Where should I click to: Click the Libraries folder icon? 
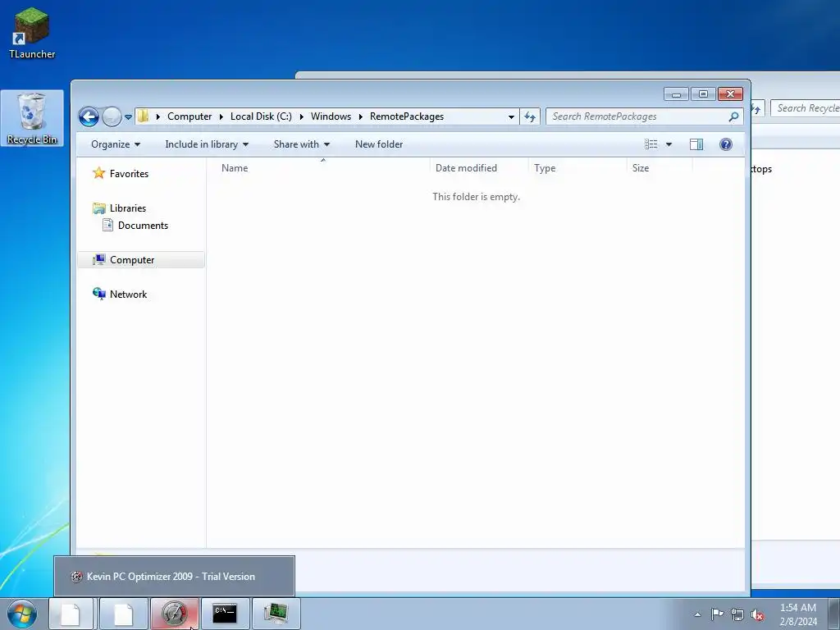(x=99, y=208)
